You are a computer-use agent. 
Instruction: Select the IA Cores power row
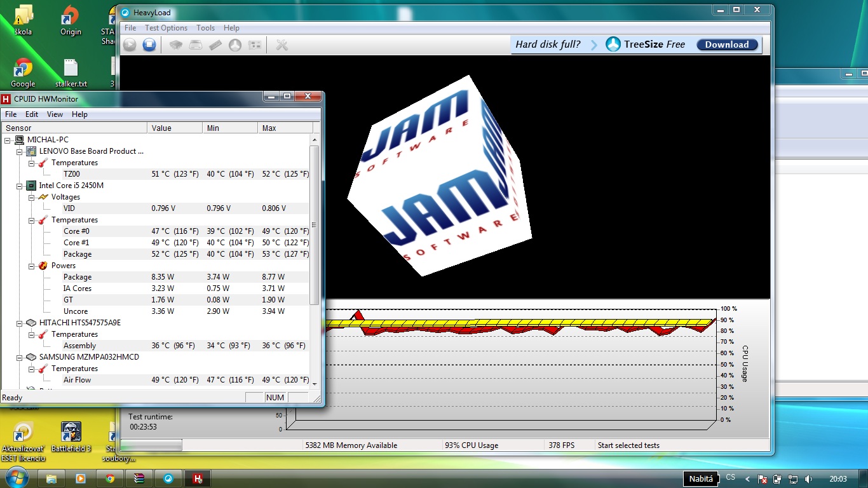point(156,288)
